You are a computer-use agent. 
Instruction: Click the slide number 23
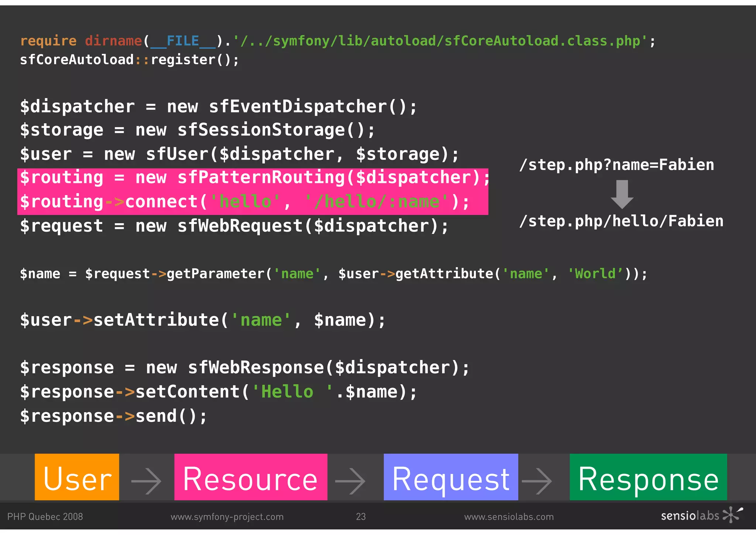tap(361, 517)
